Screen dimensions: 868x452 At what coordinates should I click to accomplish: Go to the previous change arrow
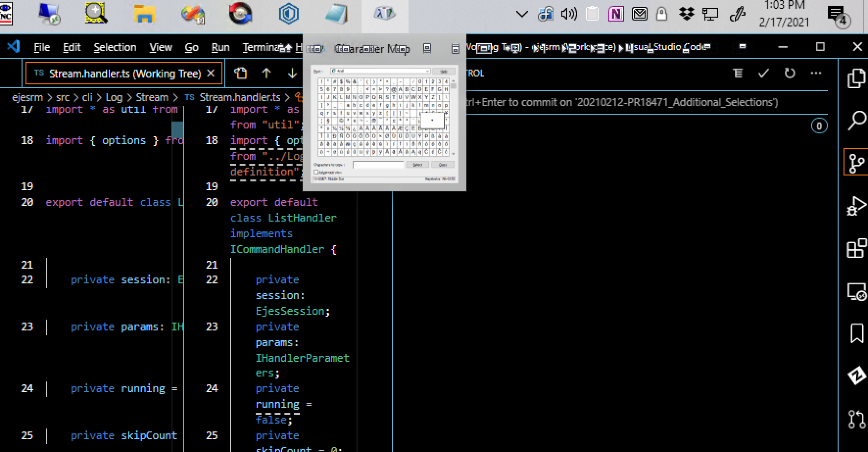click(x=266, y=74)
